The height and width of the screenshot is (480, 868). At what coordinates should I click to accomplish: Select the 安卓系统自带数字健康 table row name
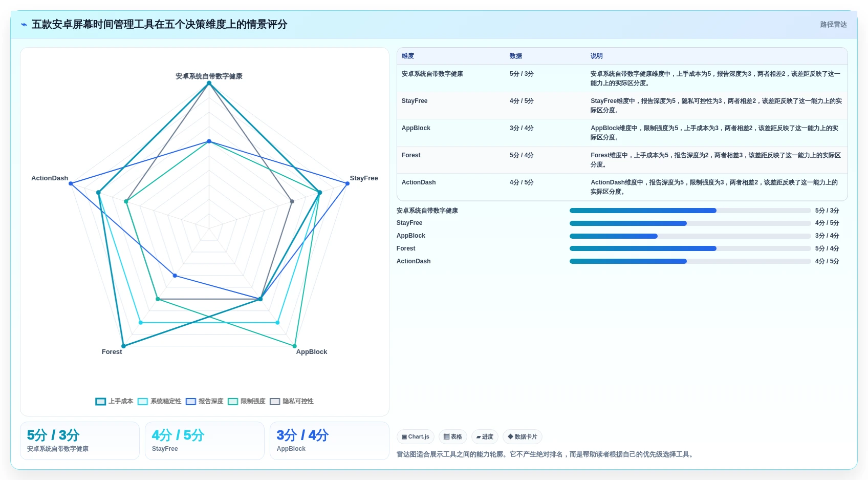(x=432, y=74)
